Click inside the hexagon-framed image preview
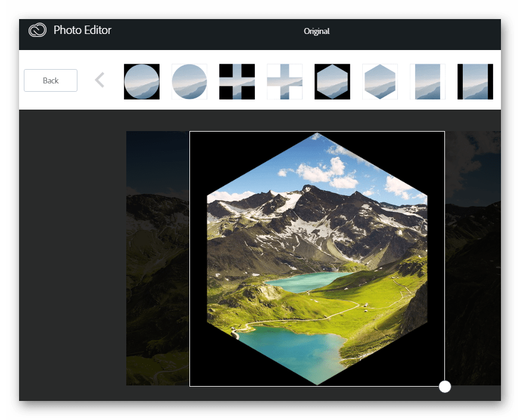The image size is (520, 420). pos(317,259)
